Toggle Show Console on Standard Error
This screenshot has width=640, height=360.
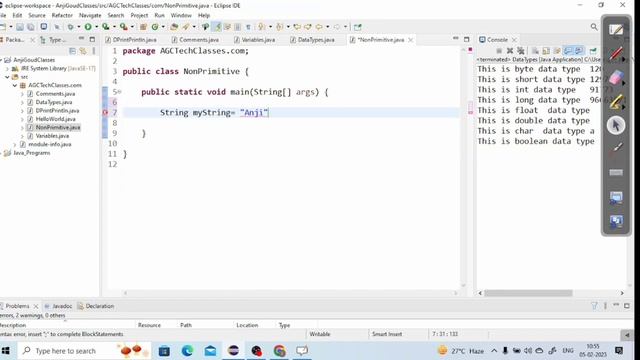tap(579, 51)
